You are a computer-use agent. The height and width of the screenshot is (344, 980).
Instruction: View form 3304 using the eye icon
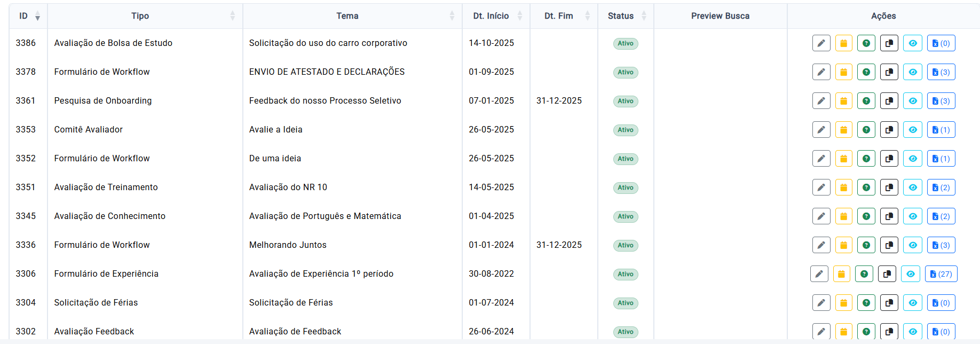[912, 303]
